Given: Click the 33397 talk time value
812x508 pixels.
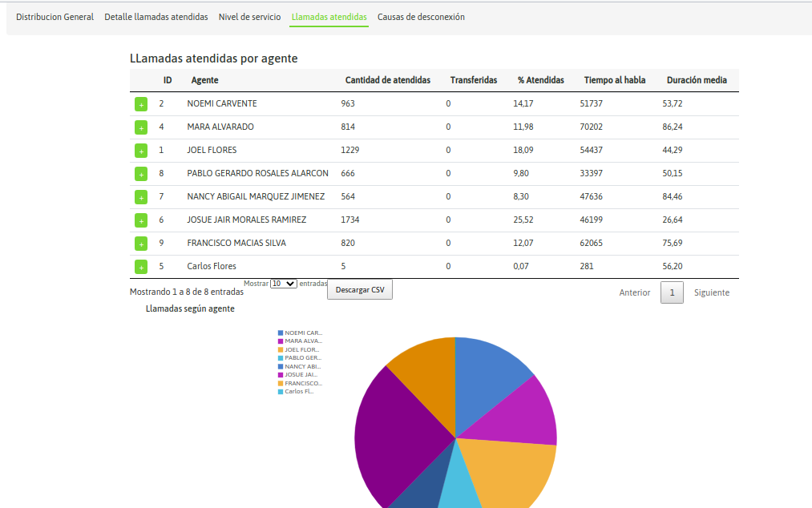Looking at the screenshot, I should click(x=592, y=174).
